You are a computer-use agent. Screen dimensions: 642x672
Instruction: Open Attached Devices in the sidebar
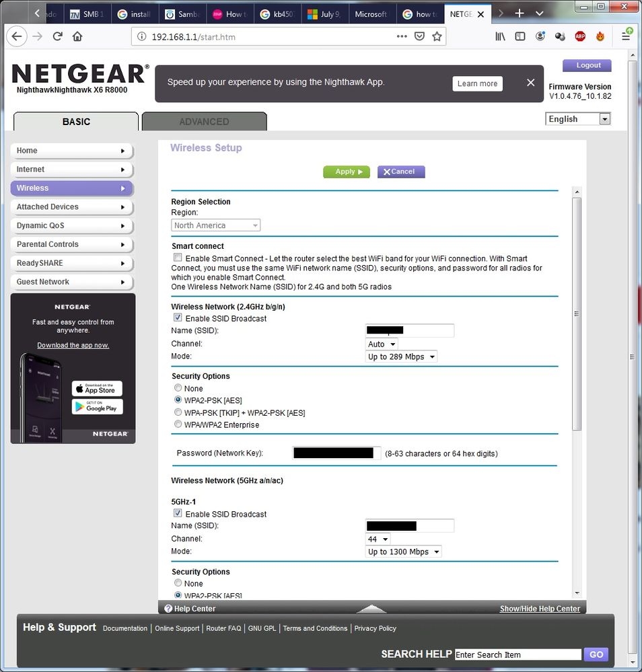[71, 207]
